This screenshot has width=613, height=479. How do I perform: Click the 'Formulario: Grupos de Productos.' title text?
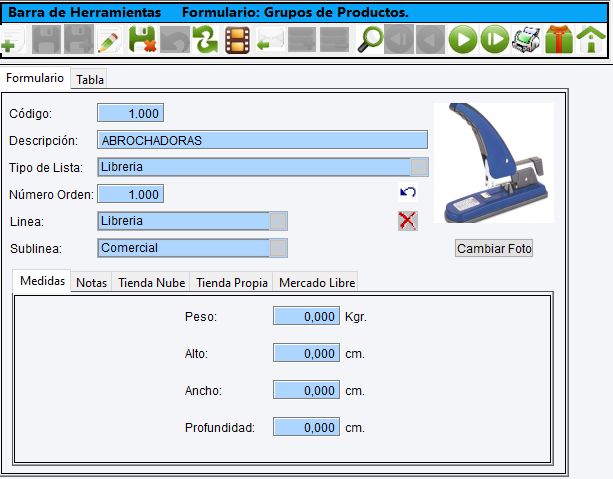point(295,13)
